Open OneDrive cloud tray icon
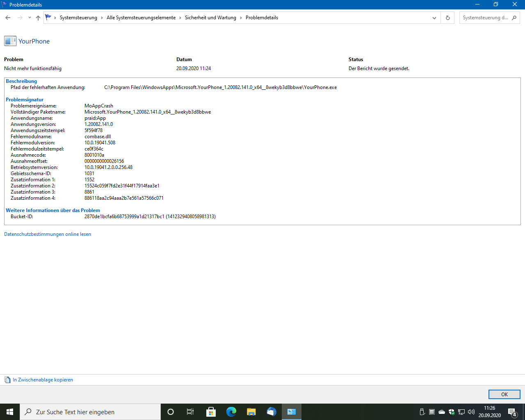This screenshot has width=525, height=420. click(x=442, y=412)
